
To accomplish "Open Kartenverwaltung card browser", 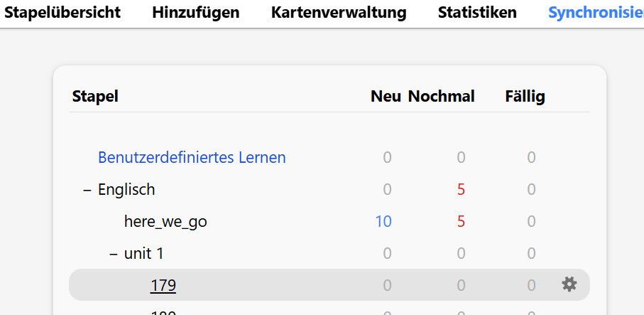I will [339, 12].
